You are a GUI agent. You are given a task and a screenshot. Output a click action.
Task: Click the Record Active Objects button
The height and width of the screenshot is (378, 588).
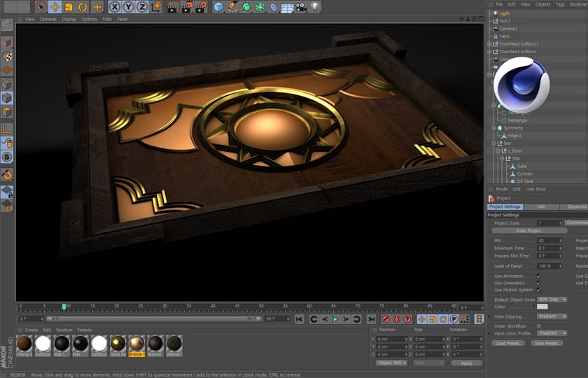coord(386,319)
